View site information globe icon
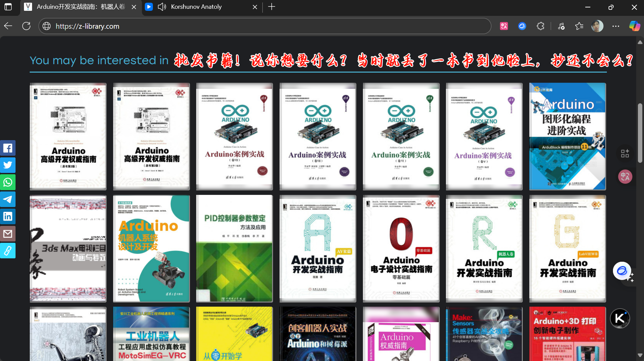Viewport: 644px width, 361px height. (47, 26)
